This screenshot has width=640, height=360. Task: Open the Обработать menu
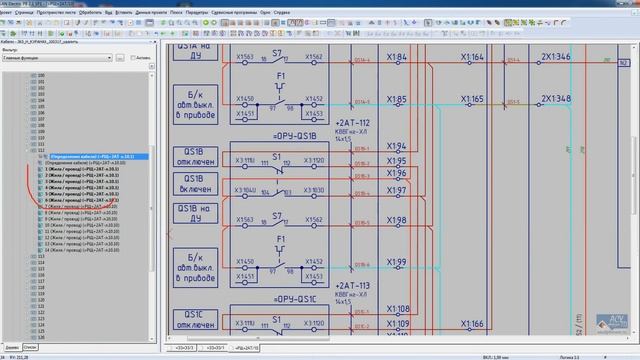pos(90,13)
